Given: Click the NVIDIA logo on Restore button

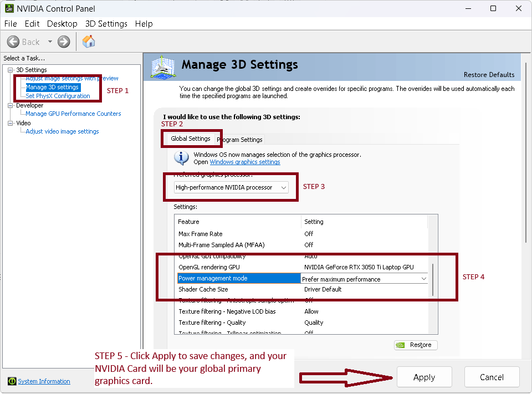Looking at the screenshot, I should point(400,345).
